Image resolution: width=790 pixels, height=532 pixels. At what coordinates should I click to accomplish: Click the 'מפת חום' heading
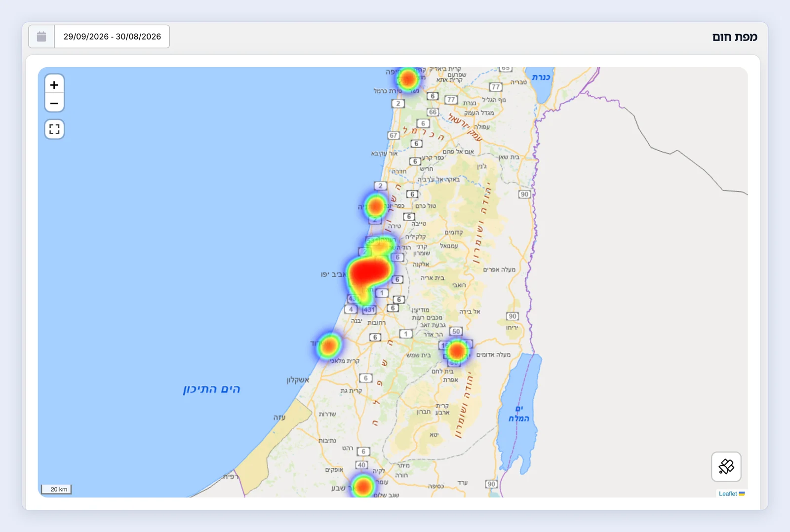[x=735, y=37]
